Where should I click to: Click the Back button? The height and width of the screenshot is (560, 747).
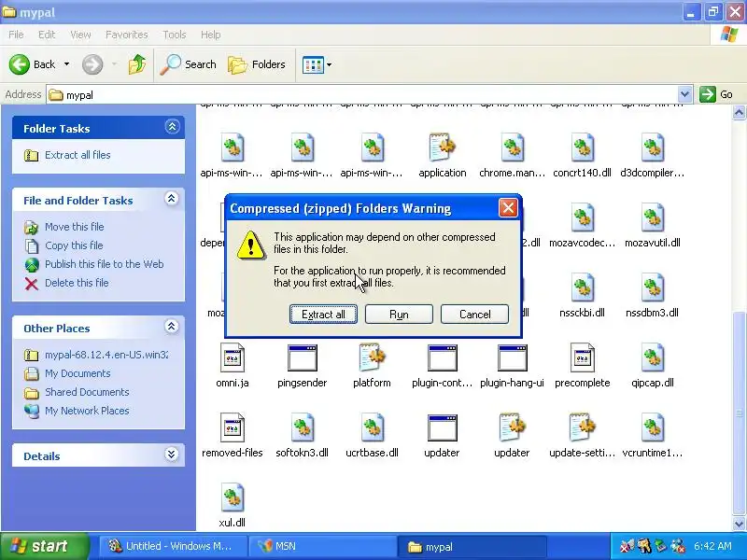click(x=33, y=64)
